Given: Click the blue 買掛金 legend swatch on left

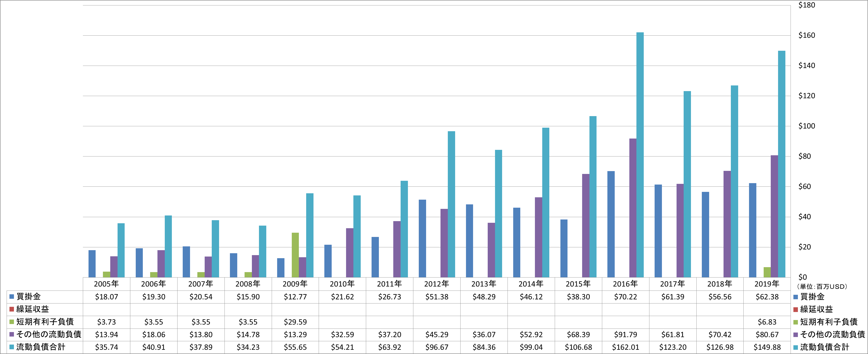Looking at the screenshot, I should point(12,297).
